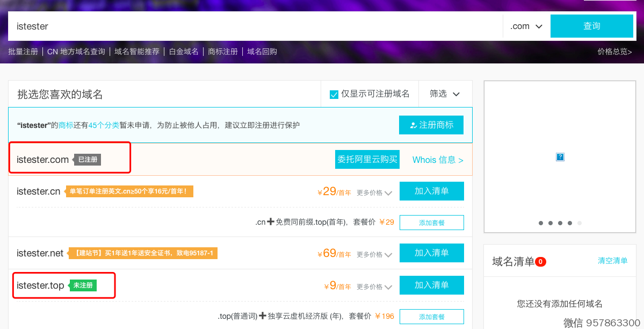Toggle 仅显示可注册域名 checkbox
Image resolution: width=644 pixels, height=329 pixels.
(x=334, y=95)
